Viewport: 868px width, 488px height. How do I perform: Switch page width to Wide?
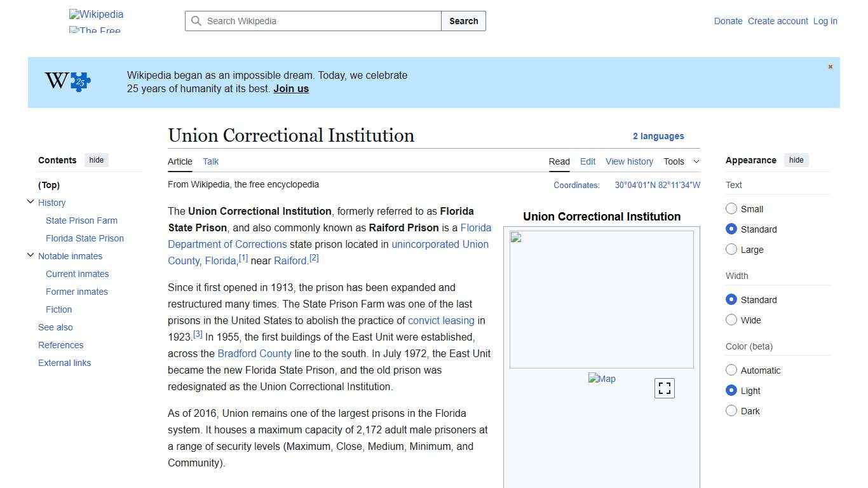pyautogui.click(x=731, y=320)
